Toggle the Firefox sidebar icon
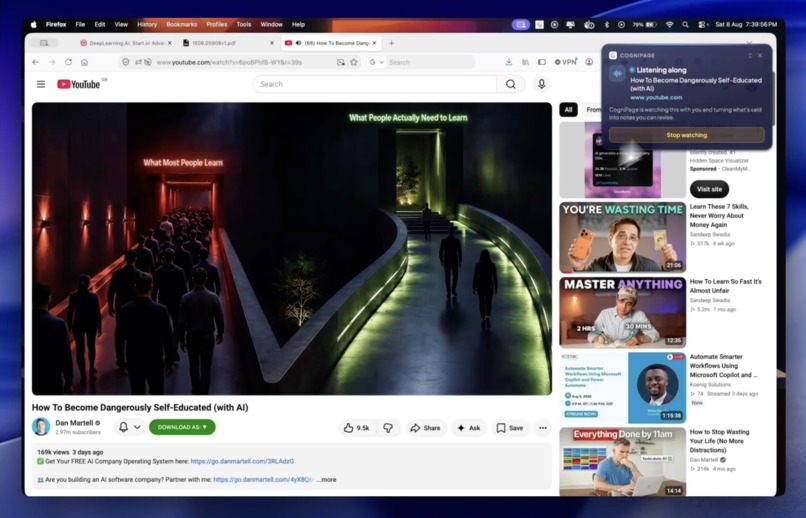Image resolution: width=806 pixels, height=518 pixels. pos(542,62)
